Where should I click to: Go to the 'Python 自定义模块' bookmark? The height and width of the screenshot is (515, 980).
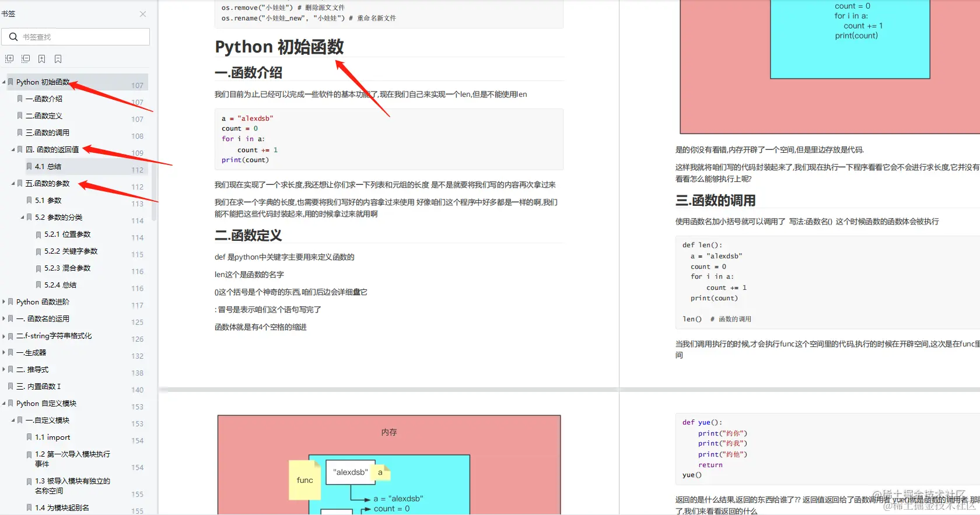pos(46,404)
